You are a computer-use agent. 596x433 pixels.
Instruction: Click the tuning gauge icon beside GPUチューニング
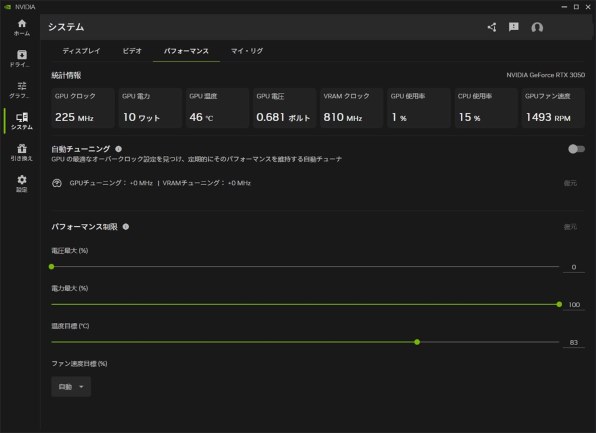tap(57, 183)
